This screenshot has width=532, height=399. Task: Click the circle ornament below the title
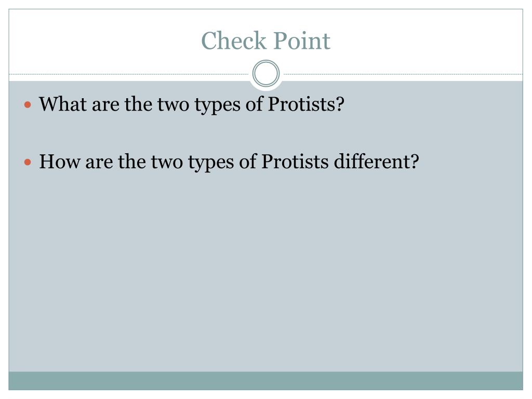pos(266,74)
